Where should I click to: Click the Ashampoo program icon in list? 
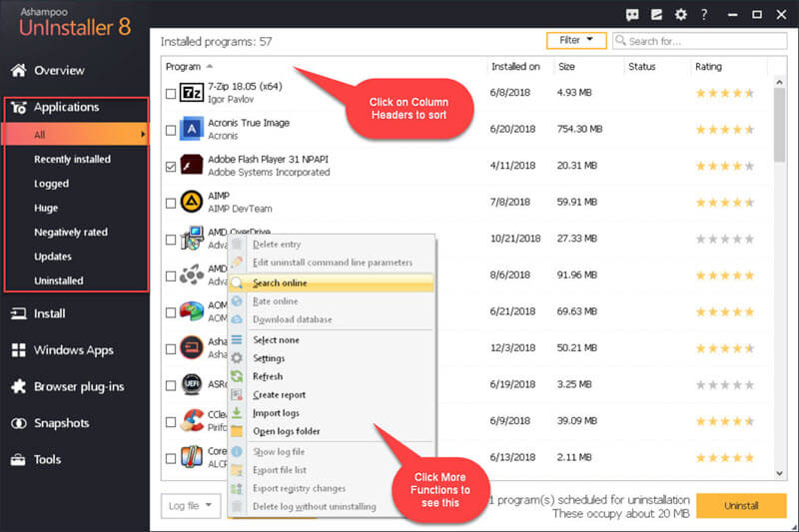(x=192, y=348)
